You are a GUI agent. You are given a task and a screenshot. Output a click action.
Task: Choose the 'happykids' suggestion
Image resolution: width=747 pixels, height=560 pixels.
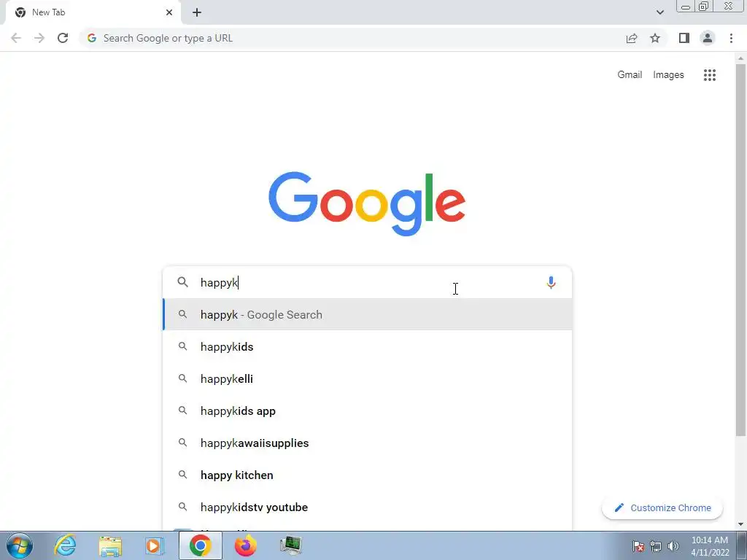pyautogui.click(x=368, y=346)
